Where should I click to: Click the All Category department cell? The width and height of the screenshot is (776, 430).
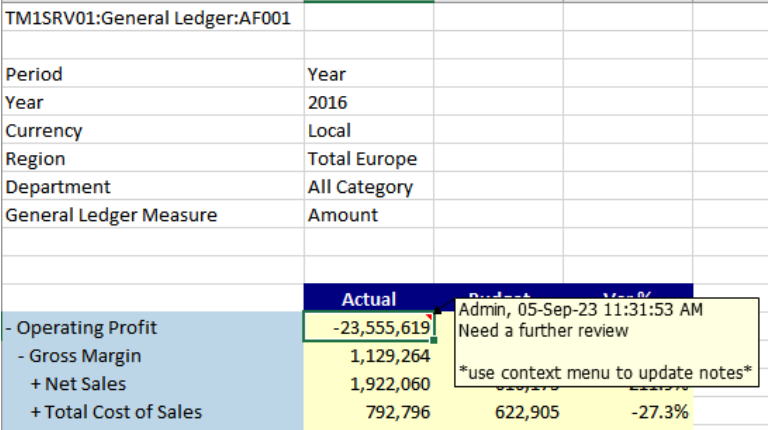pyautogui.click(x=369, y=187)
